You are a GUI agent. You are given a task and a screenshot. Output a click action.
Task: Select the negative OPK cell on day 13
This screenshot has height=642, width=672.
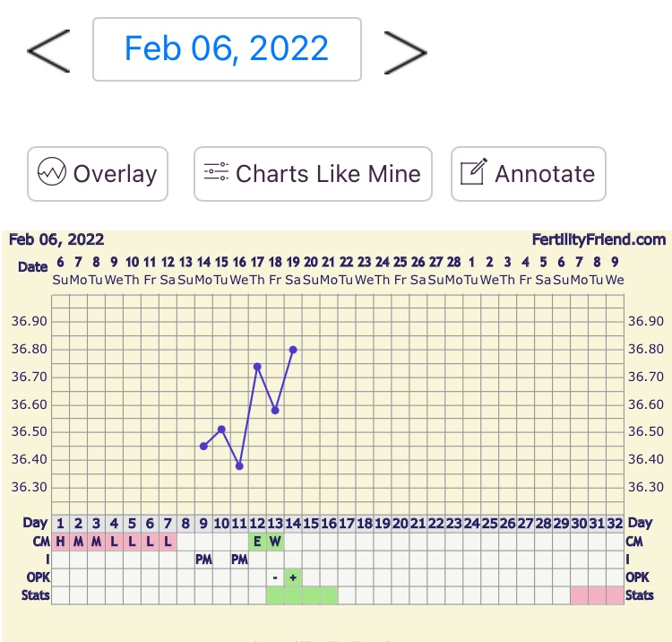(x=275, y=577)
